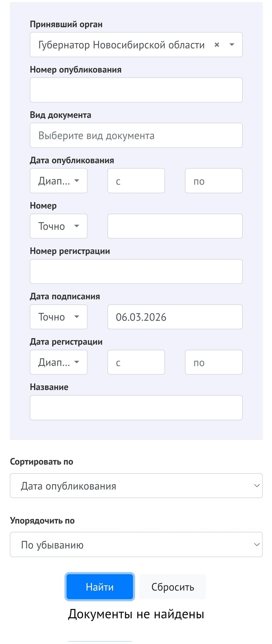Viewport: 272px width, 644px height.
Task: Expand the Принявший орган dropdown arrow
Action: click(232, 45)
